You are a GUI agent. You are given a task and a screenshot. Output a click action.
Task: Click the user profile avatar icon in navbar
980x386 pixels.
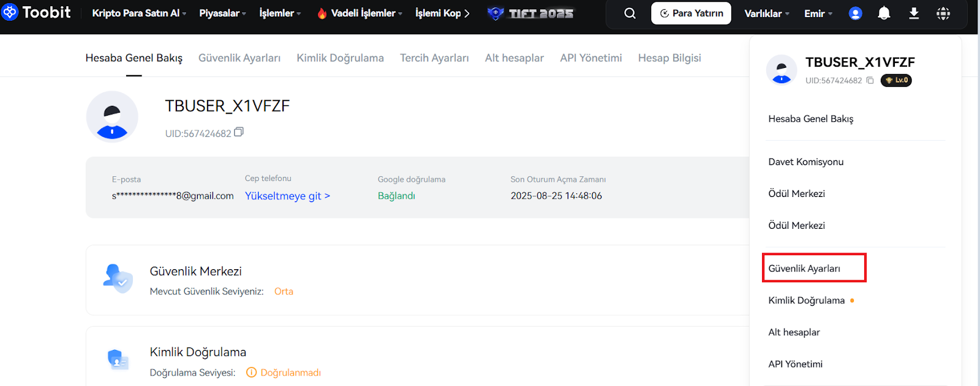[855, 13]
